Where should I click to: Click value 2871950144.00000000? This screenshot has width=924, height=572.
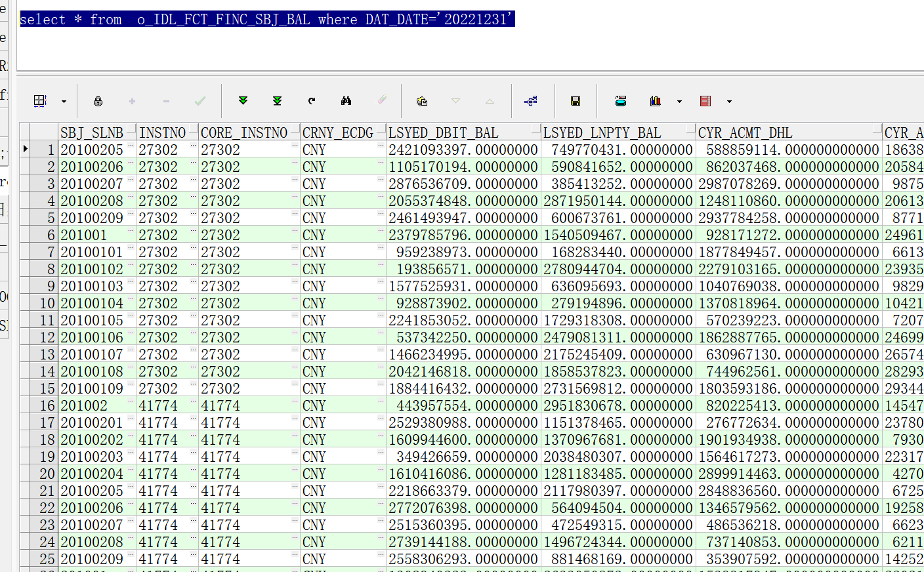618,201
